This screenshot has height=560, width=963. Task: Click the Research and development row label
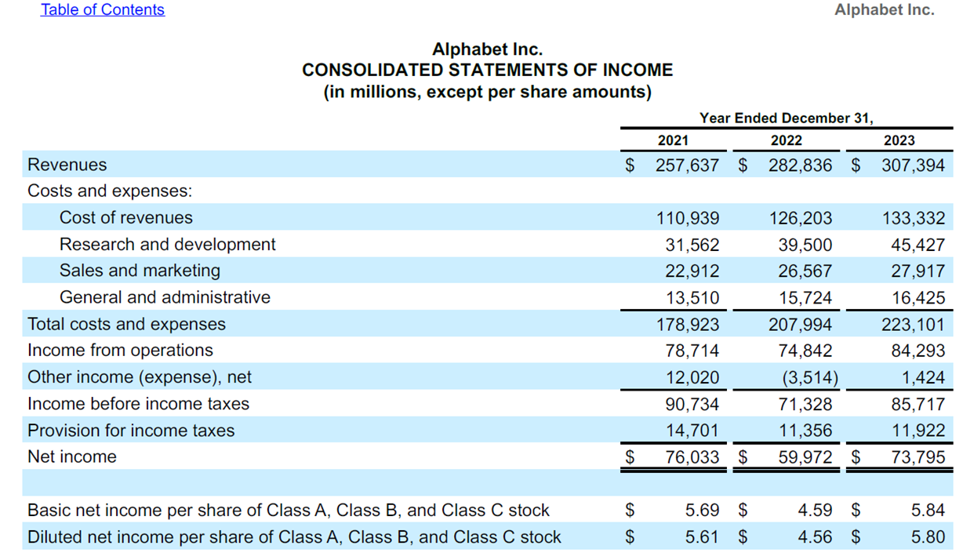click(x=168, y=245)
